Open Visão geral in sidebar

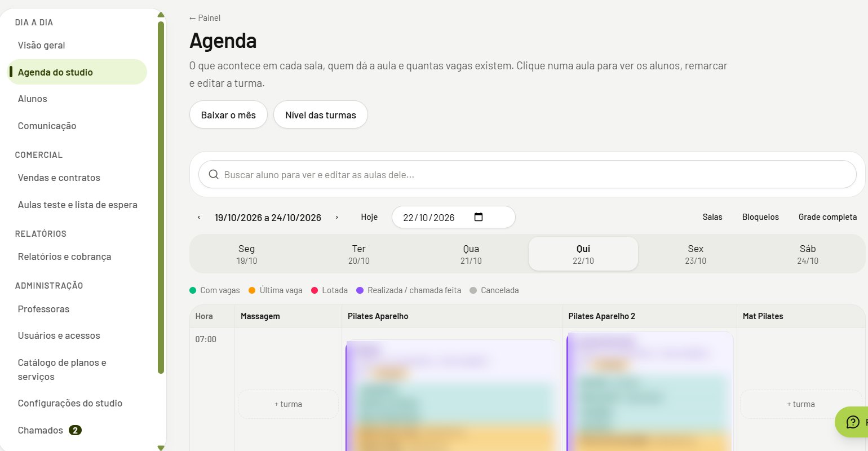tap(77, 45)
